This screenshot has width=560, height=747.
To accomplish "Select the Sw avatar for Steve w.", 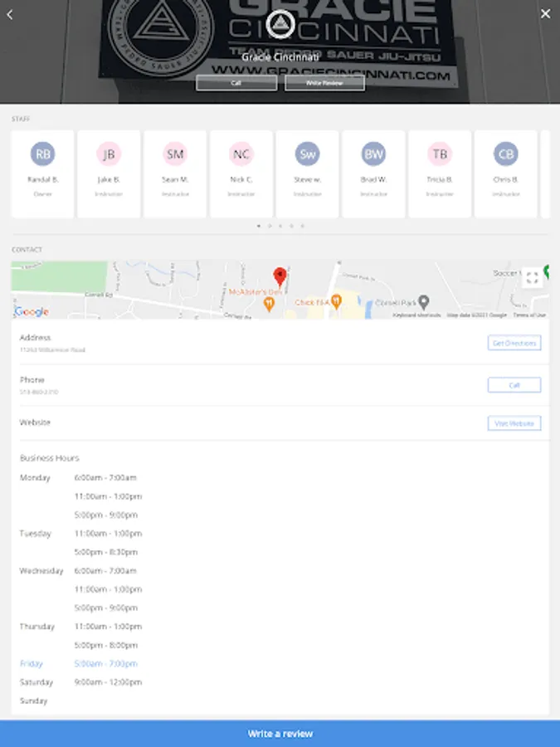I will (x=307, y=154).
